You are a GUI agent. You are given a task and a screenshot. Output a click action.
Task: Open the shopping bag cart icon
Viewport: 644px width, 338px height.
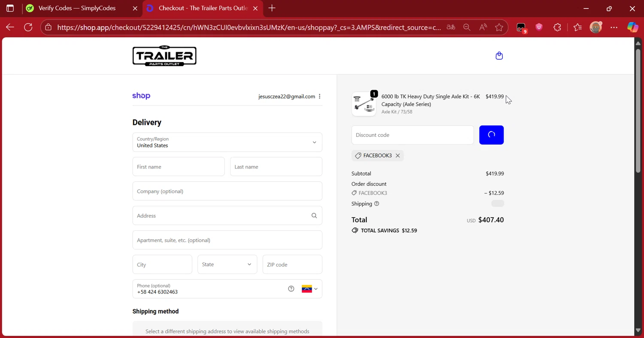click(x=499, y=56)
